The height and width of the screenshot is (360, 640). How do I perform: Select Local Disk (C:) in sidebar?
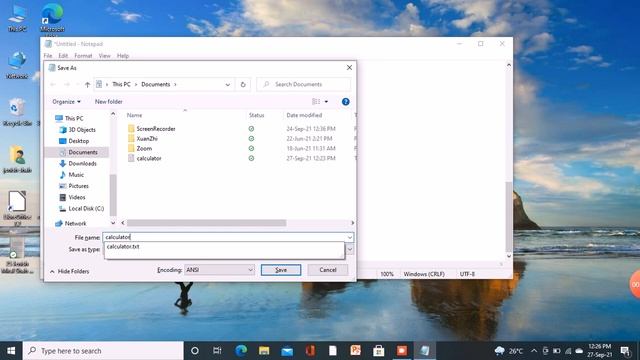pyautogui.click(x=82, y=209)
